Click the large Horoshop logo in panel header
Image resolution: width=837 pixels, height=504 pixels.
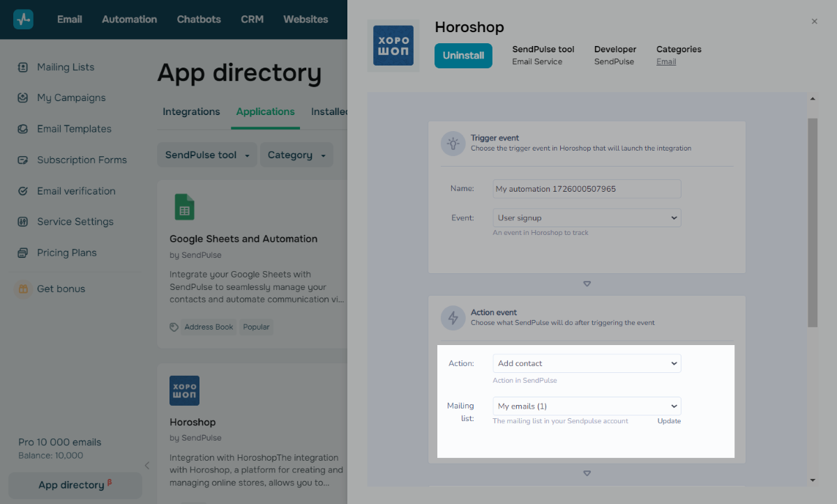point(393,46)
